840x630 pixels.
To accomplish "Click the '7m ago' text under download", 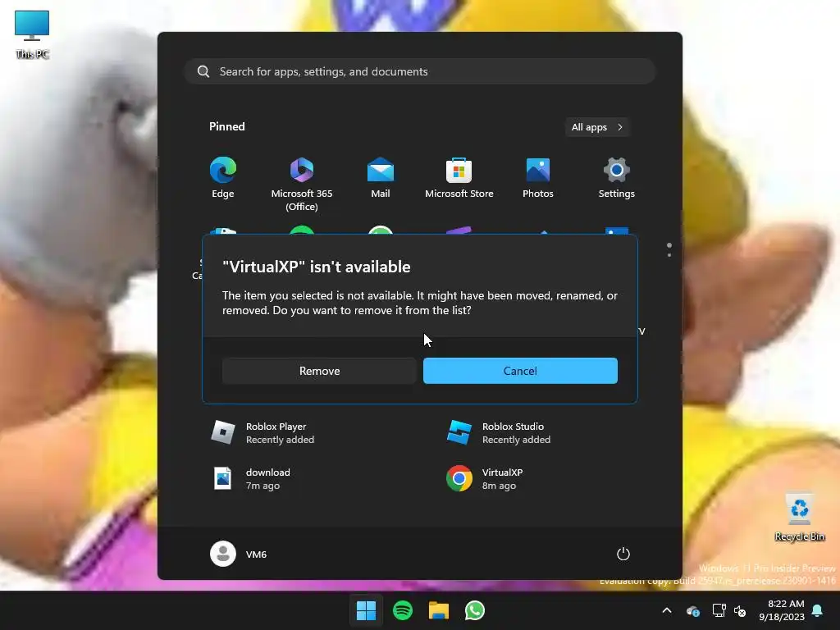I will [262, 486].
